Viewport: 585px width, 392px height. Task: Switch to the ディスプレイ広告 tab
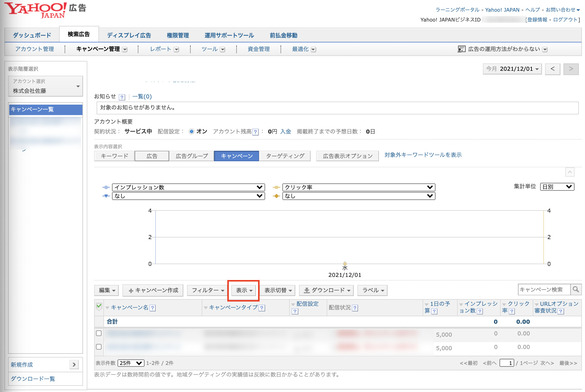coord(129,35)
